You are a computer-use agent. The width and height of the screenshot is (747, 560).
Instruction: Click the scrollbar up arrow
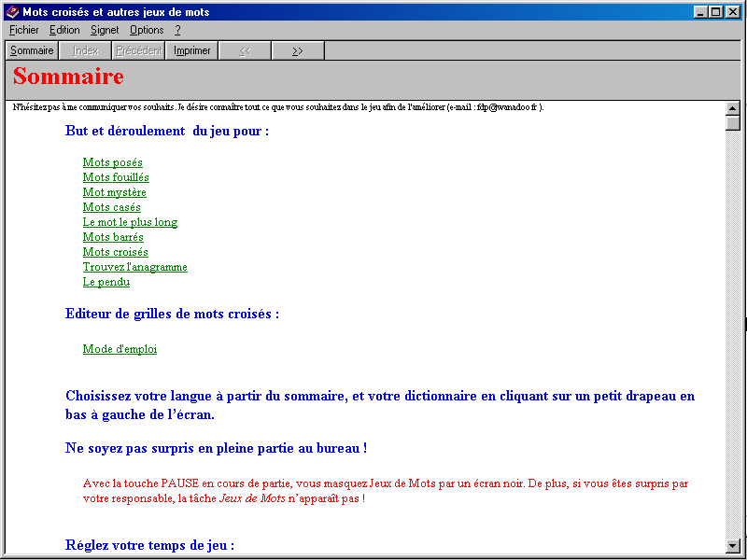click(733, 108)
